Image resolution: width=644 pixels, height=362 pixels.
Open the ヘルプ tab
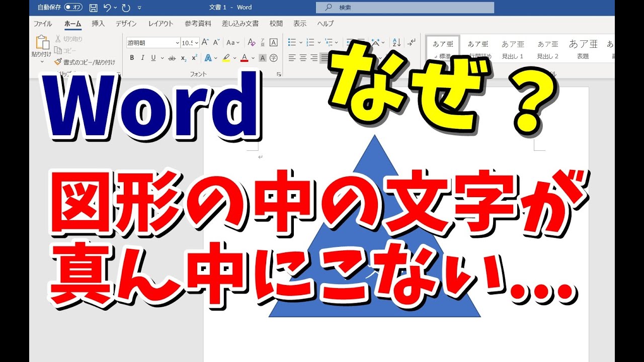[325, 24]
